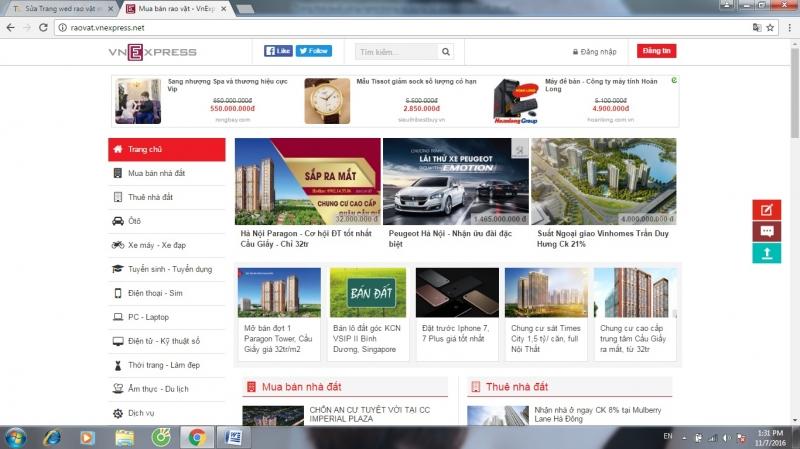Click the teal upload arrow icon
The width and height of the screenshot is (800, 449).
click(766, 254)
